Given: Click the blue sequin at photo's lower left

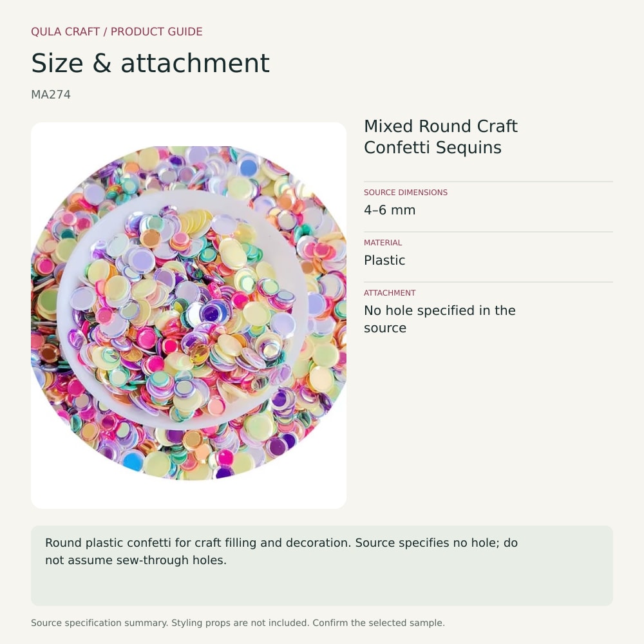Looking at the screenshot, I should click(x=133, y=461).
